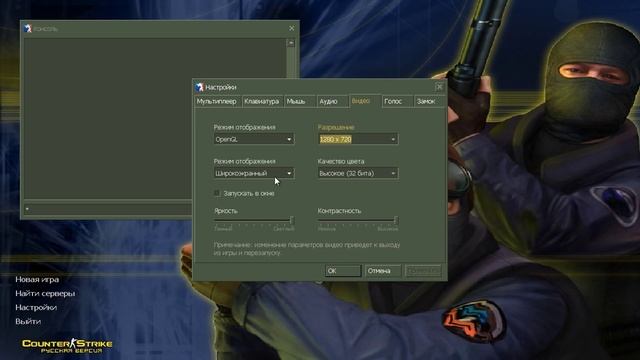
Task: Click the Настройки dialog title icon
Action: tap(199, 87)
